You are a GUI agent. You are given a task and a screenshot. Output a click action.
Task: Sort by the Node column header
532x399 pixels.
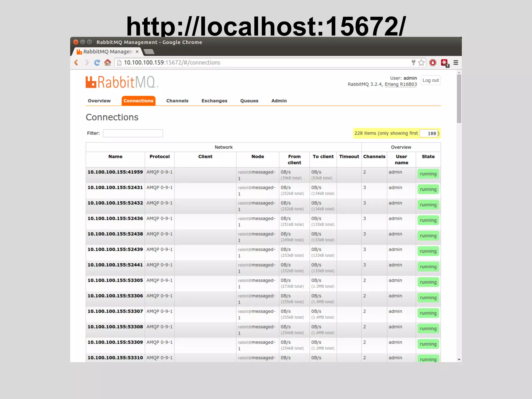pyautogui.click(x=258, y=157)
